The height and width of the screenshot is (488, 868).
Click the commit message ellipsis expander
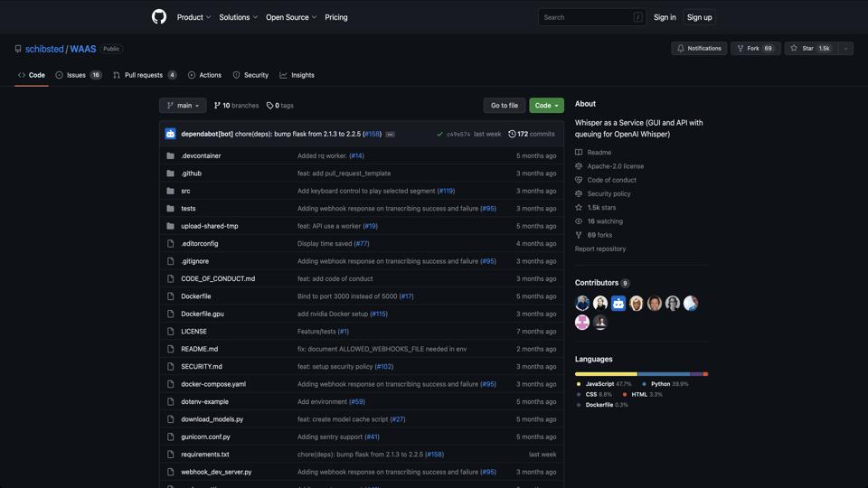tap(390, 134)
